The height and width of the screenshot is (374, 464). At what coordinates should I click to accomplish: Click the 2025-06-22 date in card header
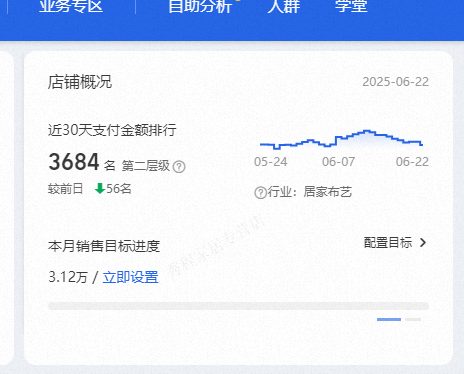coord(395,82)
